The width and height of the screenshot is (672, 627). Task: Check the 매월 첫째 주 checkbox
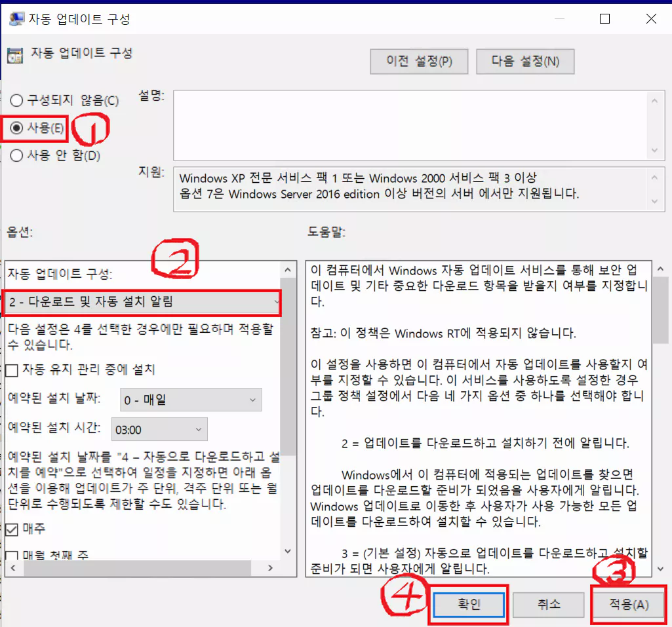coord(11,554)
